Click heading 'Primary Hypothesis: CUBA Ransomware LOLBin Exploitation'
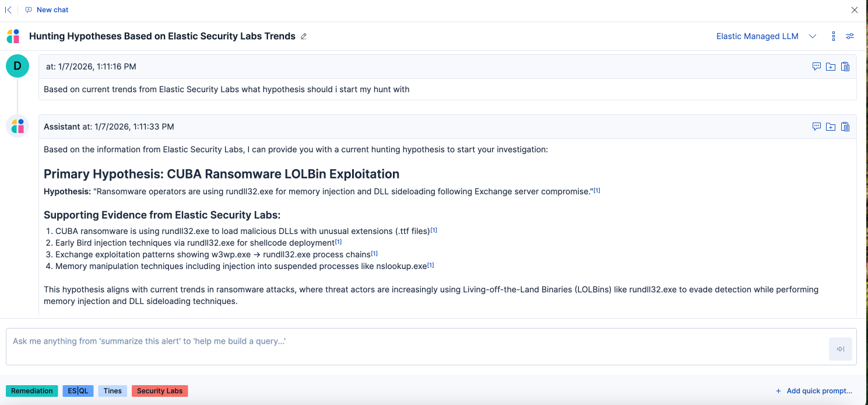This screenshot has height=405, width=868. click(222, 174)
